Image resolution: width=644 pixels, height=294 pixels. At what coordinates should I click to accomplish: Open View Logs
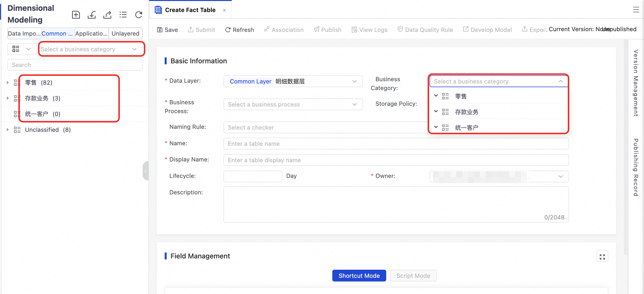369,30
